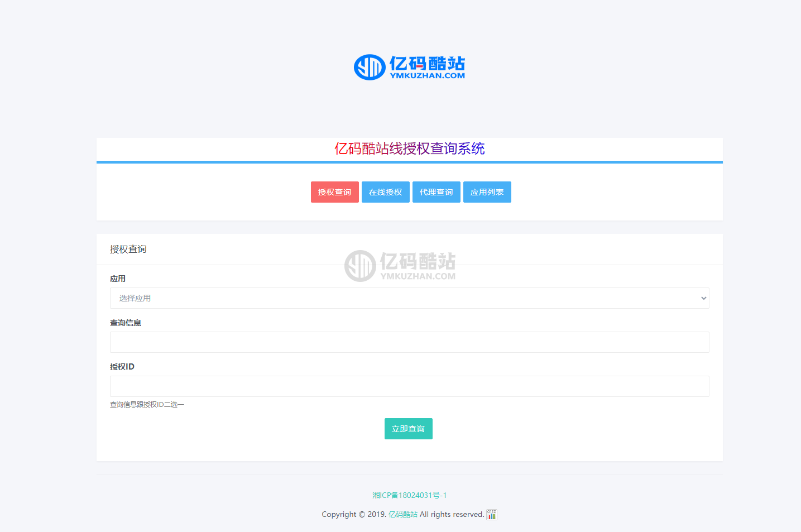Click the CNZZ statistics icon in footer
801x532 pixels.
click(492, 514)
